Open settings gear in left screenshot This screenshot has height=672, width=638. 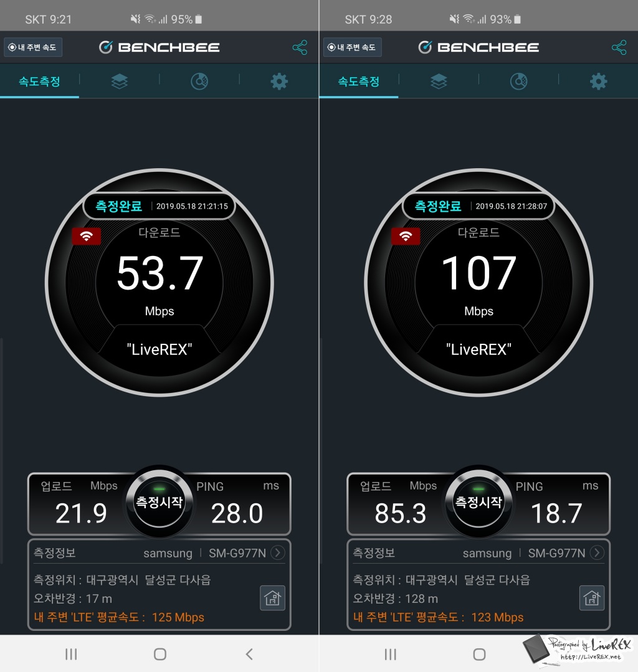[x=279, y=81]
